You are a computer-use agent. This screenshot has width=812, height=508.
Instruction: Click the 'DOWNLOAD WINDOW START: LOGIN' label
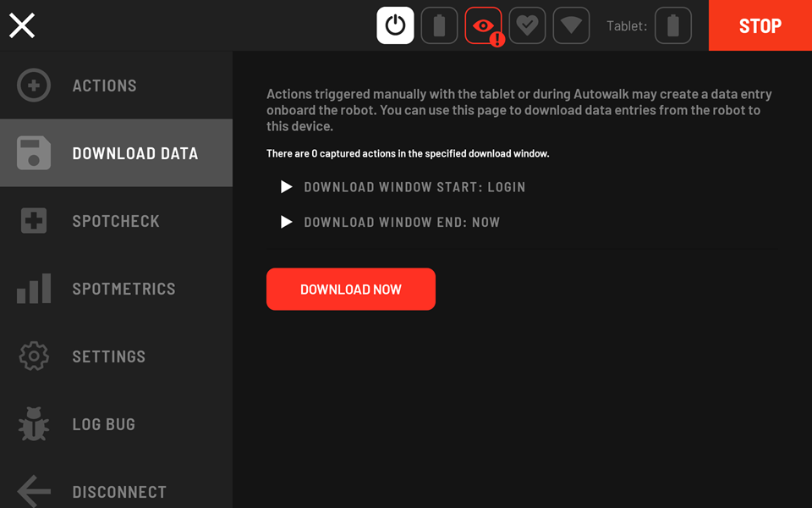click(x=414, y=187)
